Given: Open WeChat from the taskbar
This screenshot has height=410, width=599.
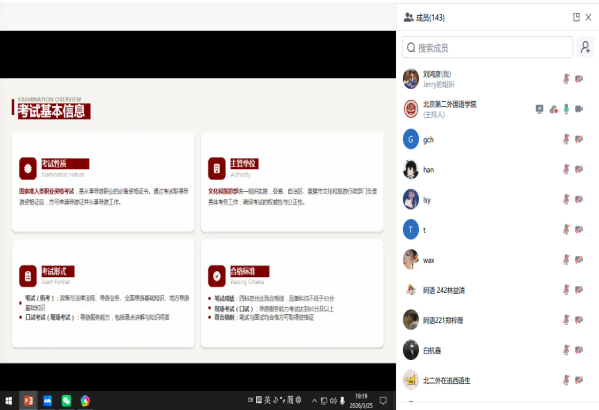Looking at the screenshot, I should [66, 400].
